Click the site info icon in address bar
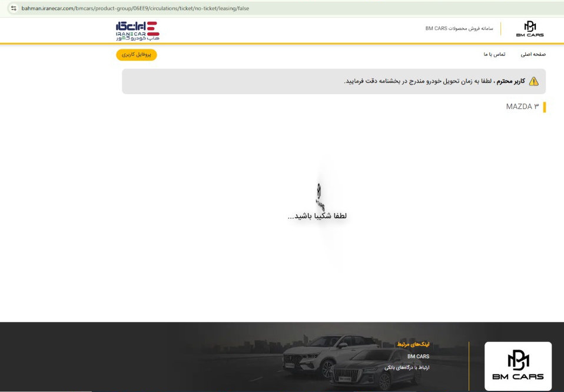The image size is (564, 392). (x=14, y=8)
